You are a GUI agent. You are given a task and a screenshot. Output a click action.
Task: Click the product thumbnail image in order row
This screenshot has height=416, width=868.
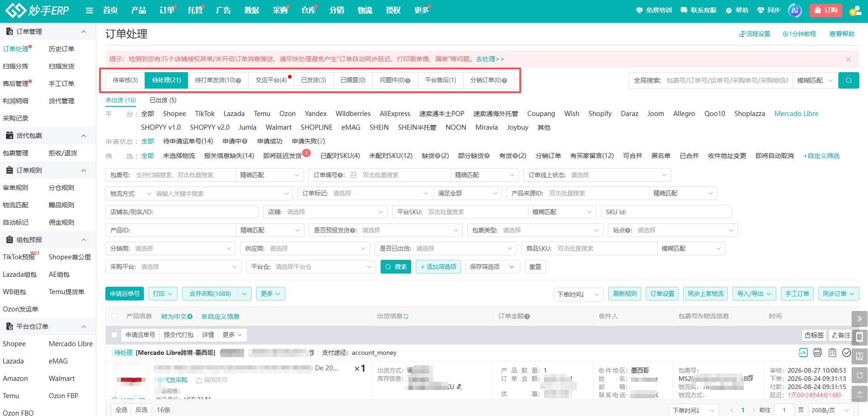tap(131, 380)
